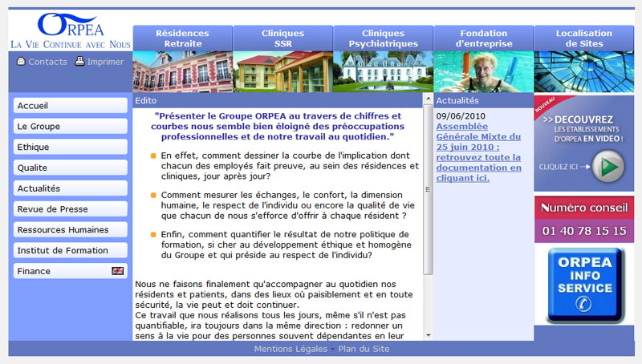
Task: Open the Qualite menu item
Action: pos(71,168)
